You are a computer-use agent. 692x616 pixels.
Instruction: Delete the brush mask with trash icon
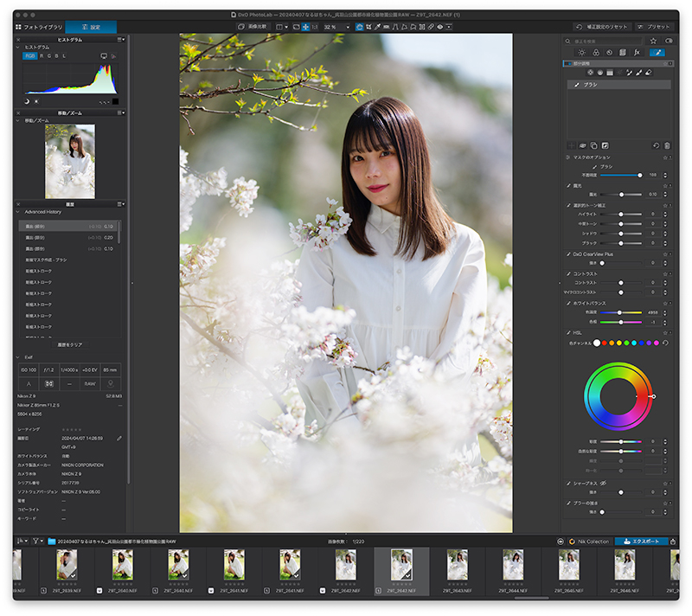(x=667, y=145)
